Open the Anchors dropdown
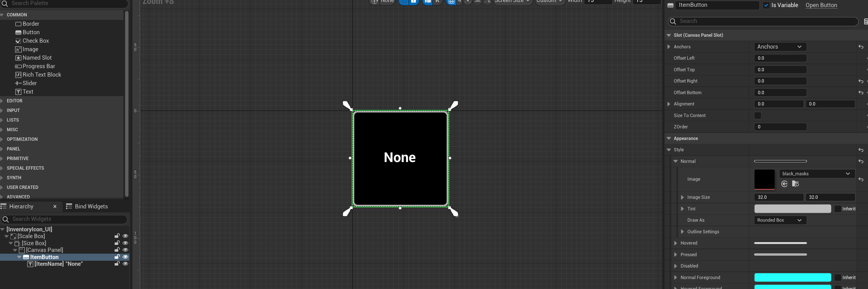 point(780,47)
